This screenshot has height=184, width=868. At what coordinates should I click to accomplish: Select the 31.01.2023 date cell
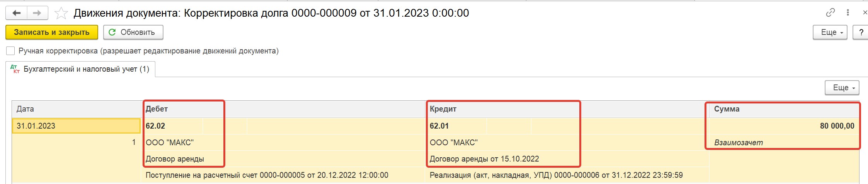pos(76,126)
